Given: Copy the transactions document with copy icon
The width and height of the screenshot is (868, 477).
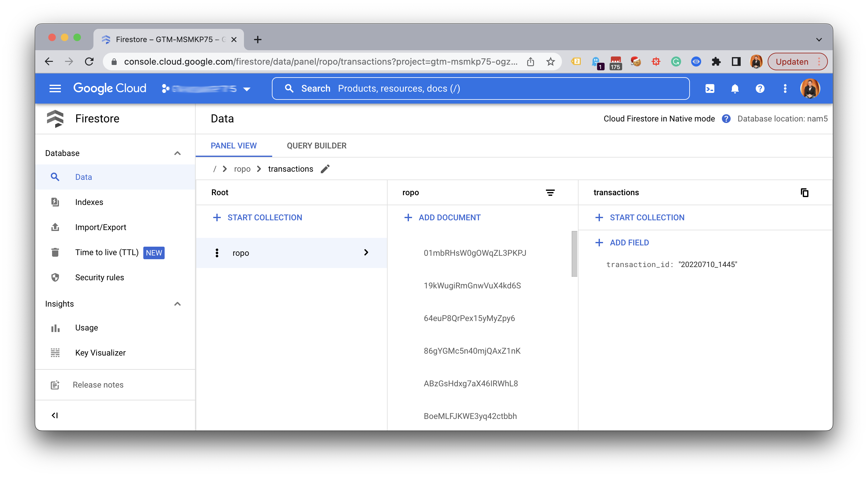Looking at the screenshot, I should (x=804, y=192).
